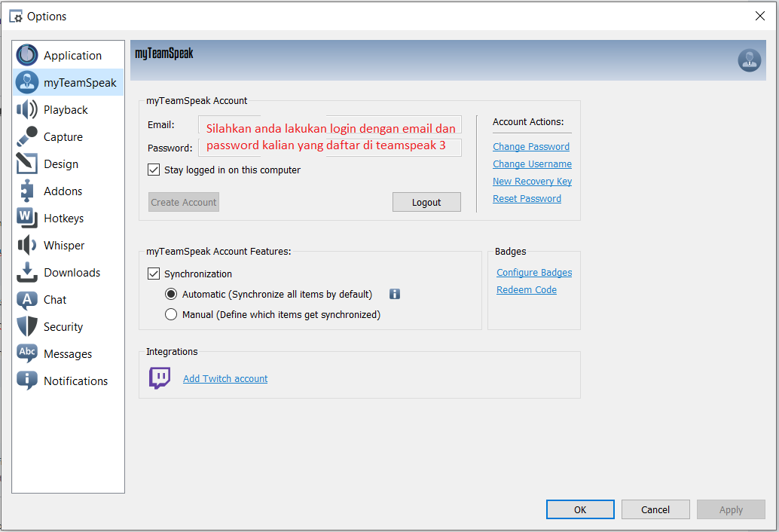
Task: Click the Capture microphone icon
Action: coord(27,136)
